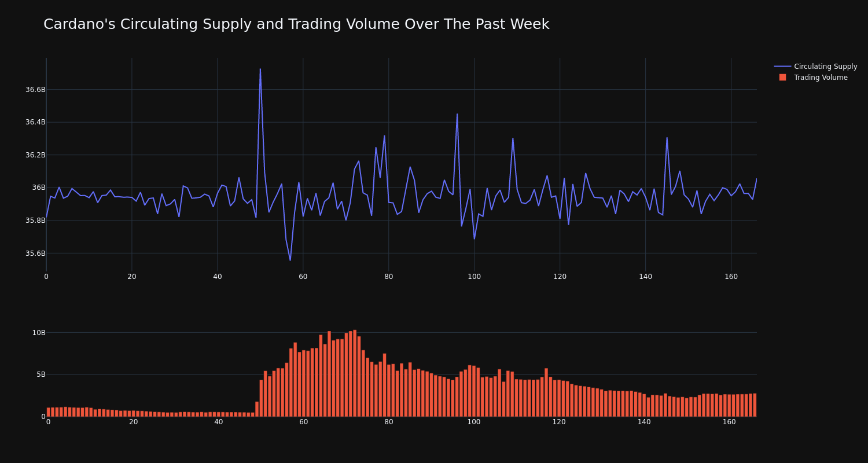Click the blue Circulating Supply legend line

(x=782, y=67)
